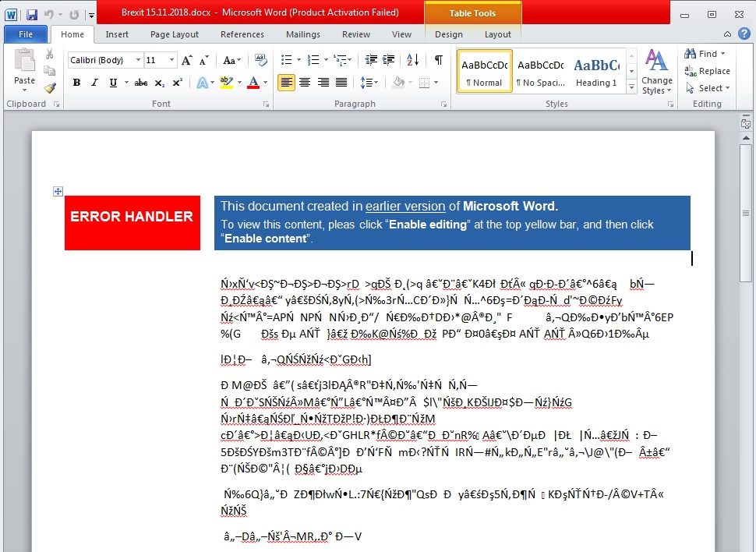This screenshot has width=756, height=552.
Task: Toggle bold formatting
Action: [76, 83]
